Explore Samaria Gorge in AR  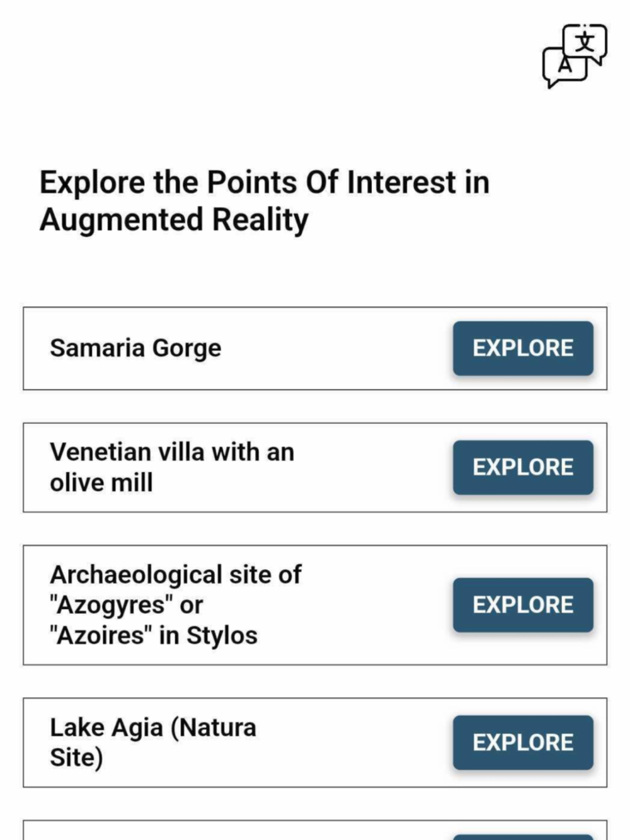click(x=523, y=348)
